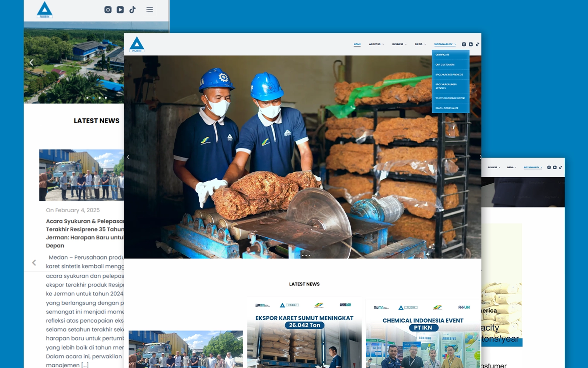Click the large Rubin logo on center page
The height and width of the screenshot is (368, 588).
137,45
